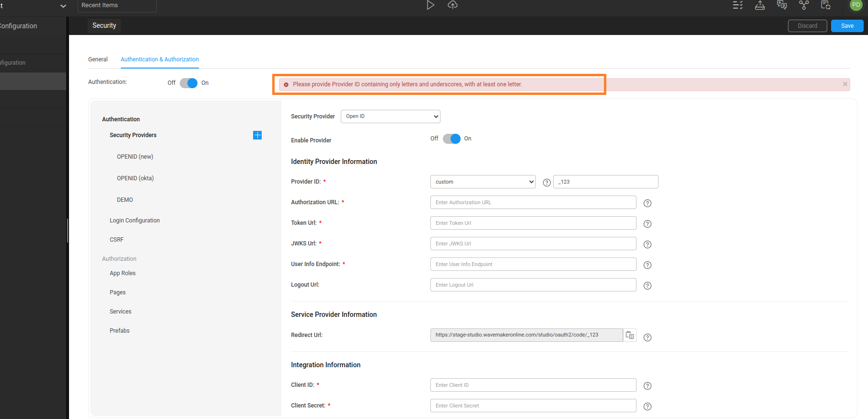
Task: Click the Client ID input field
Action: [533, 385]
